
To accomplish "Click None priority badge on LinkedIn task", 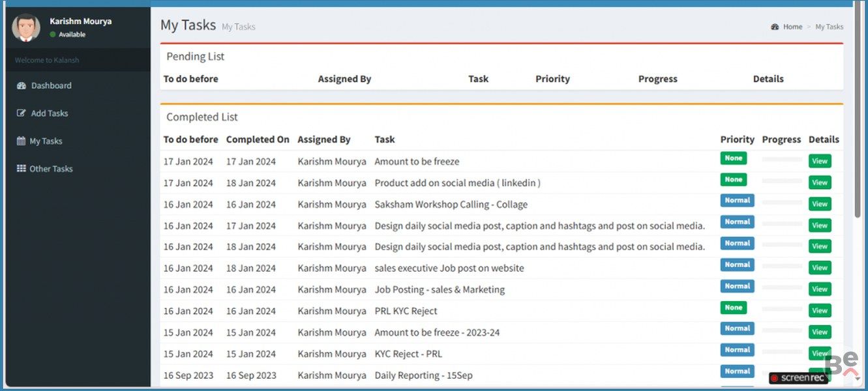I will [x=733, y=180].
